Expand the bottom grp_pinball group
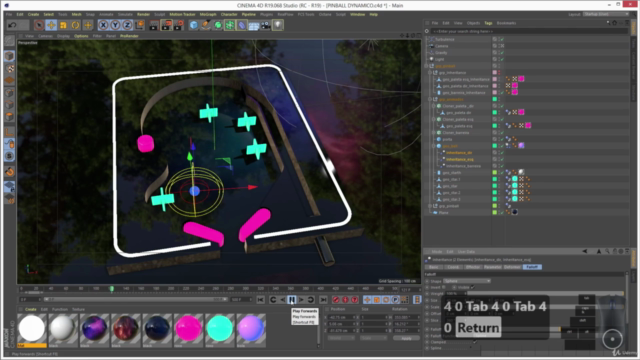 (430, 206)
